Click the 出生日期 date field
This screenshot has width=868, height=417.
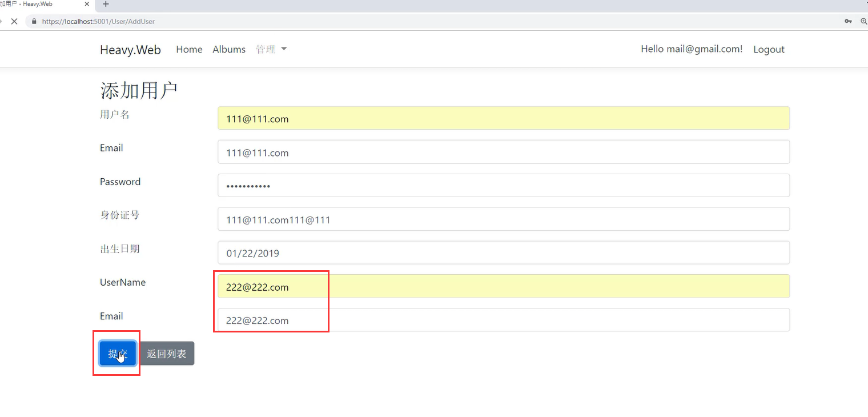pyautogui.click(x=504, y=252)
